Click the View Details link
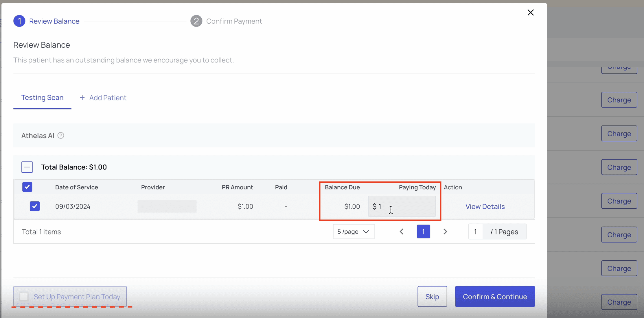 click(485, 206)
